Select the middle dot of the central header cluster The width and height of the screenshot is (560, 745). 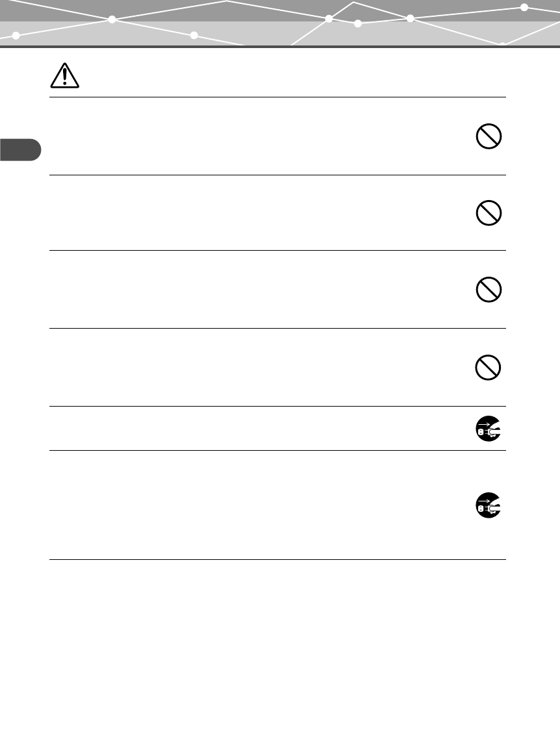[358, 23]
